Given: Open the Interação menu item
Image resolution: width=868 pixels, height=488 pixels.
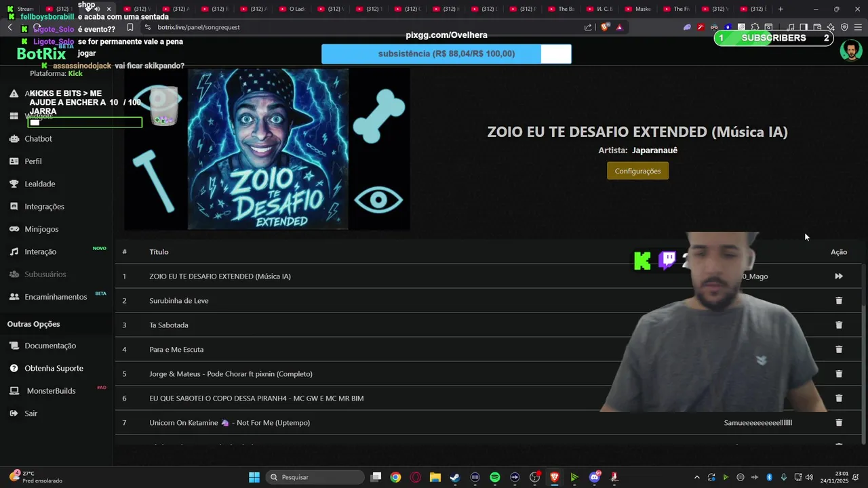Looking at the screenshot, I should [41, 251].
